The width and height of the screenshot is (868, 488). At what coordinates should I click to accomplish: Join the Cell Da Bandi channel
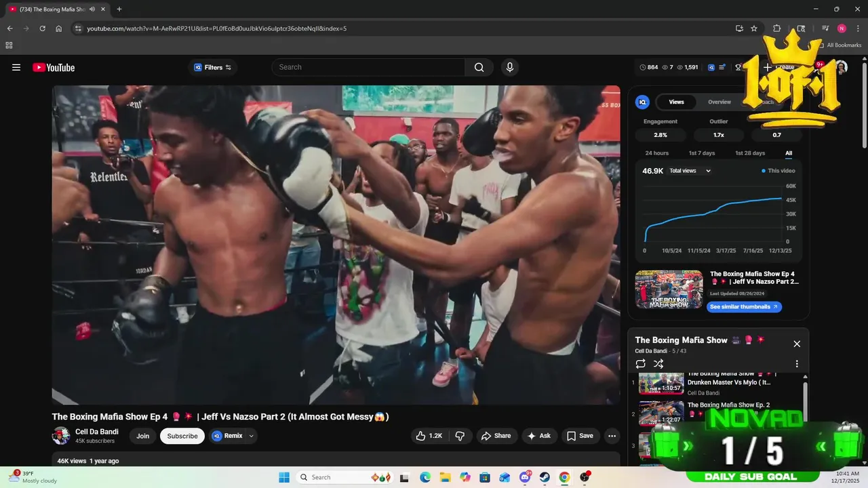(x=142, y=436)
